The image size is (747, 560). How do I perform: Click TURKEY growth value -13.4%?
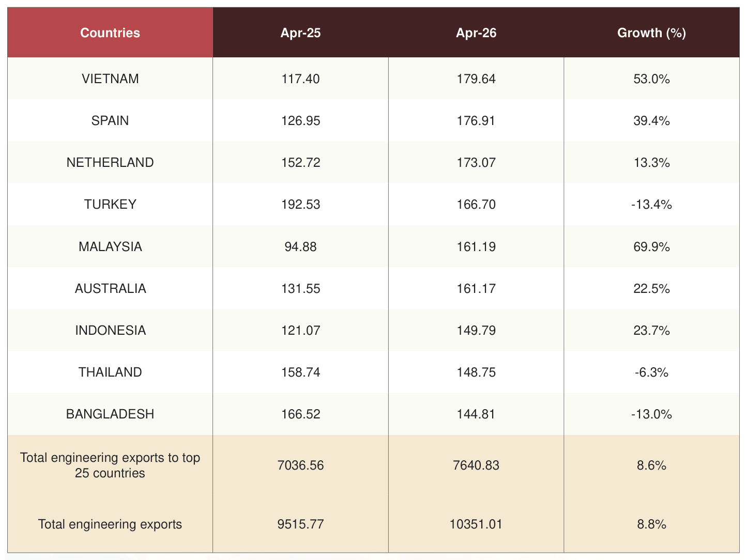651,205
